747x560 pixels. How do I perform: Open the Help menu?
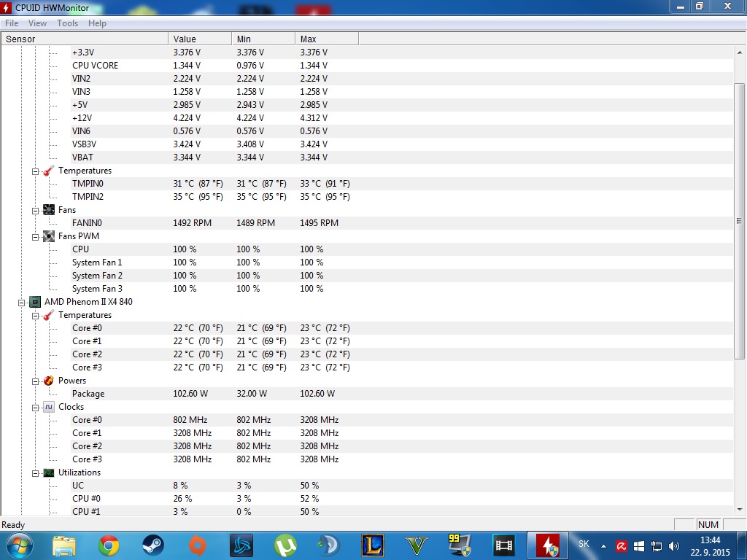[x=97, y=23]
